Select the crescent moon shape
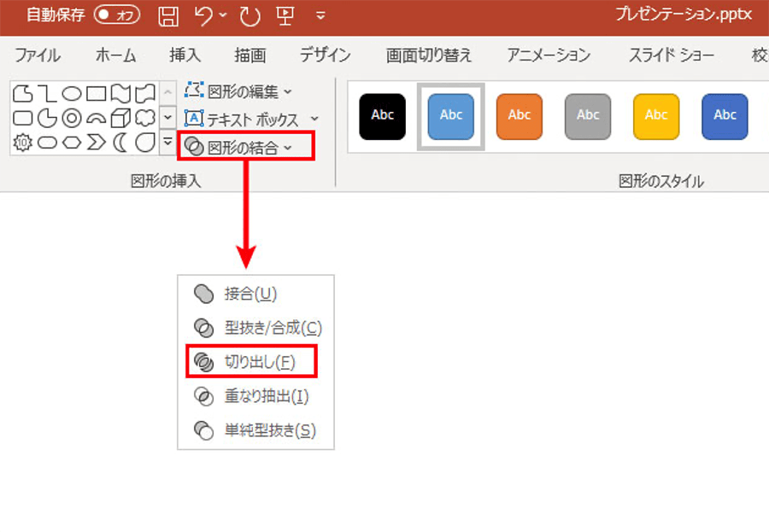 [x=120, y=143]
